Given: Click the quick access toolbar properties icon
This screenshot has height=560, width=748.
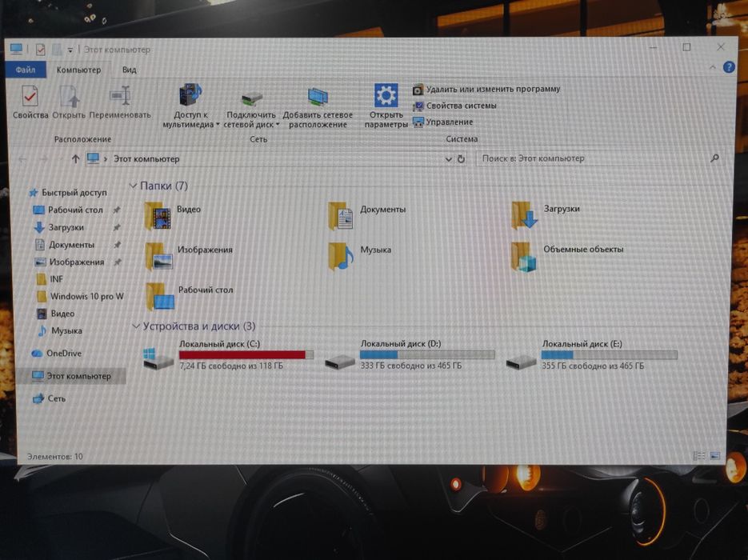Looking at the screenshot, I should click(41, 49).
